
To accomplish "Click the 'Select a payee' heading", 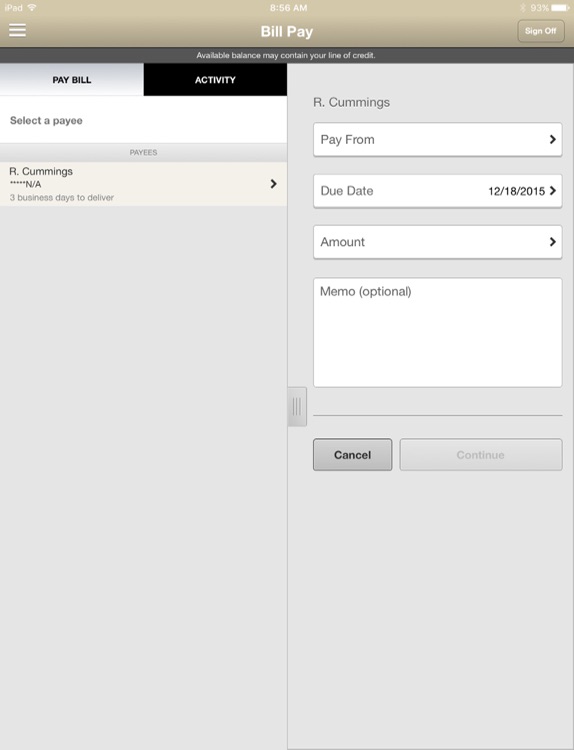I will coord(46,121).
